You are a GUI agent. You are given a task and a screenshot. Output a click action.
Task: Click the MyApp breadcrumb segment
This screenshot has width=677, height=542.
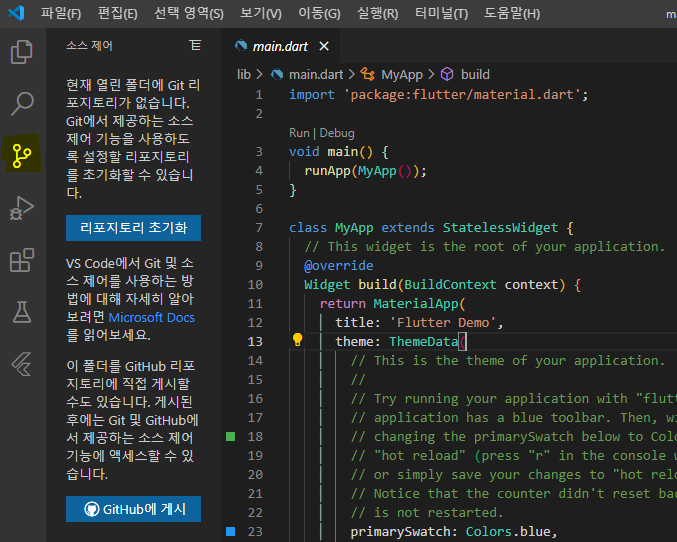[x=402, y=74]
